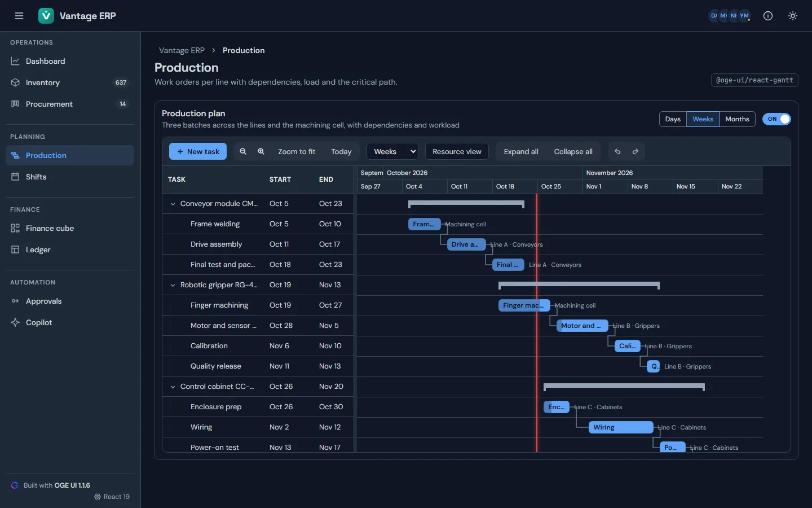Toggle the ON switch in Production plan
This screenshot has height=508, width=812.
[x=776, y=119]
